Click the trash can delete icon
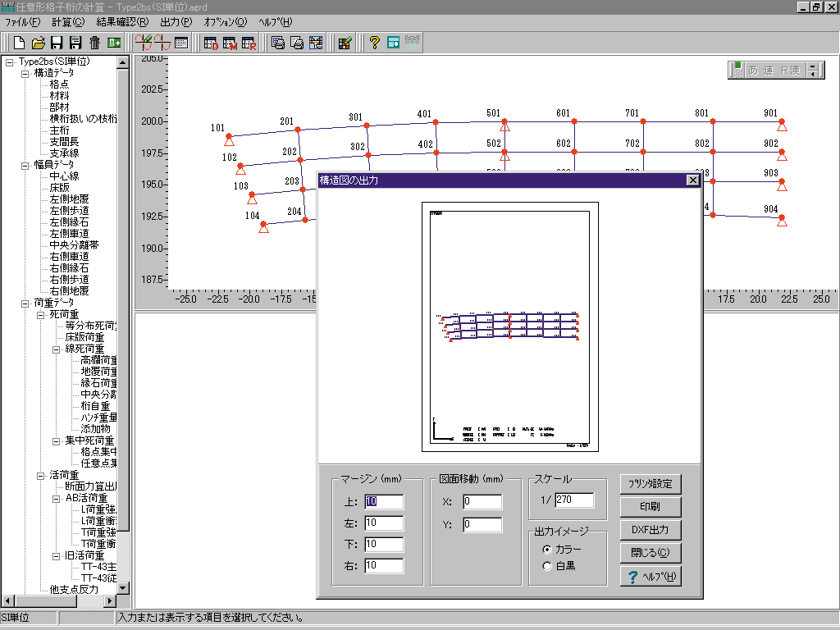 pyautogui.click(x=95, y=43)
